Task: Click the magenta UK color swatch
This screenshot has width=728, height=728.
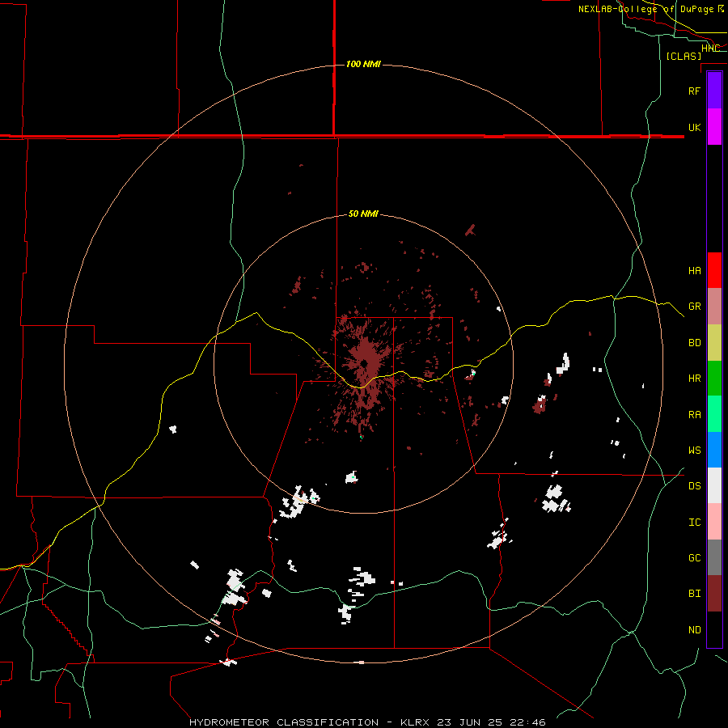Action: 714,127
